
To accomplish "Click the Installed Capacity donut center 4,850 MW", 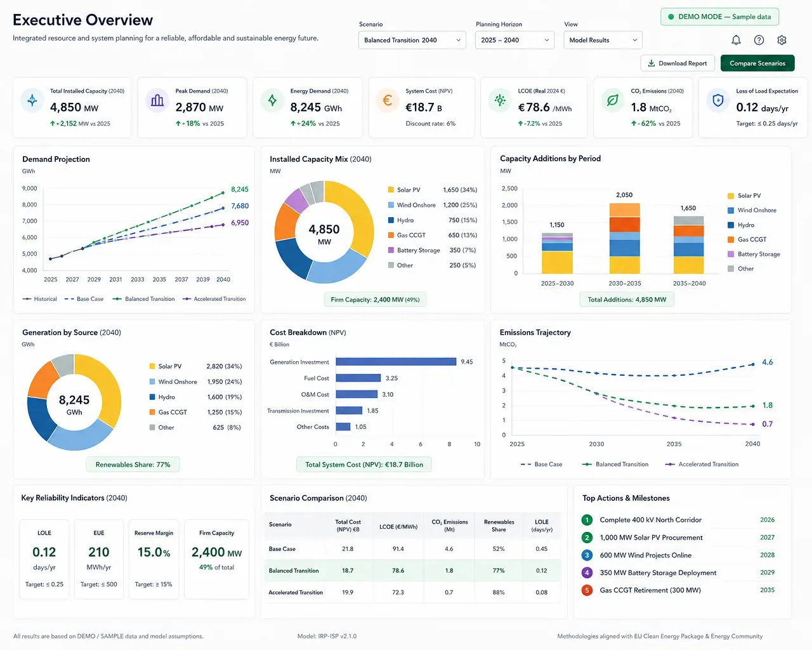I will coord(324,234).
